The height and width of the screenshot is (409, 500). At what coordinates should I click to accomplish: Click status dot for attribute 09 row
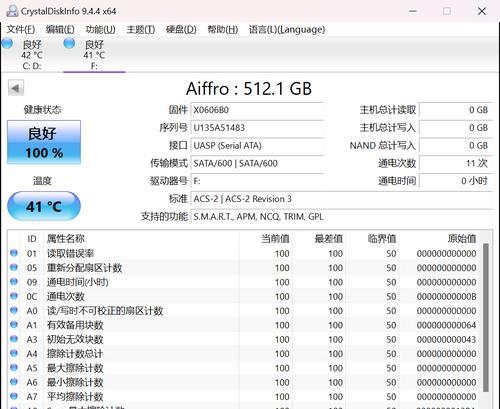(14, 282)
